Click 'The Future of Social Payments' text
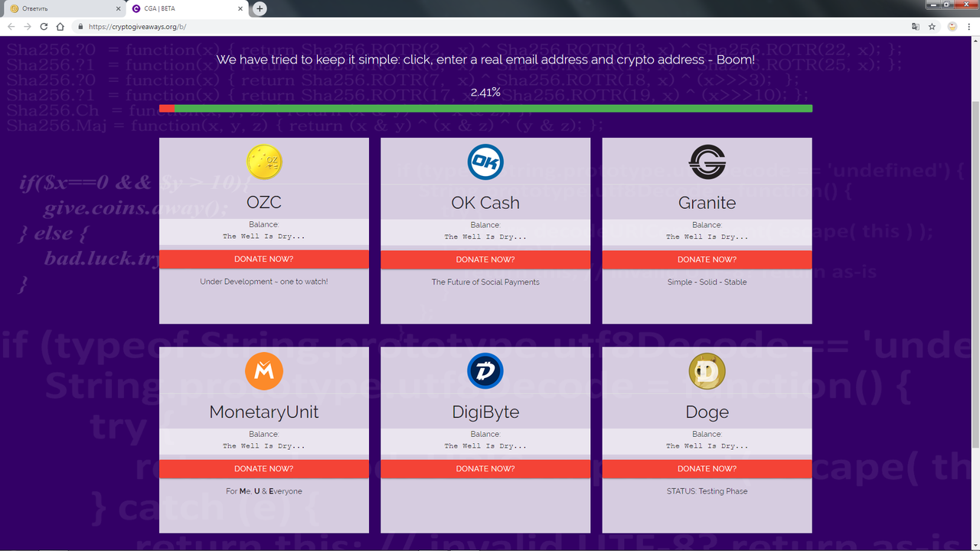Image resolution: width=980 pixels, height=551 pixels. coord(485,282)
